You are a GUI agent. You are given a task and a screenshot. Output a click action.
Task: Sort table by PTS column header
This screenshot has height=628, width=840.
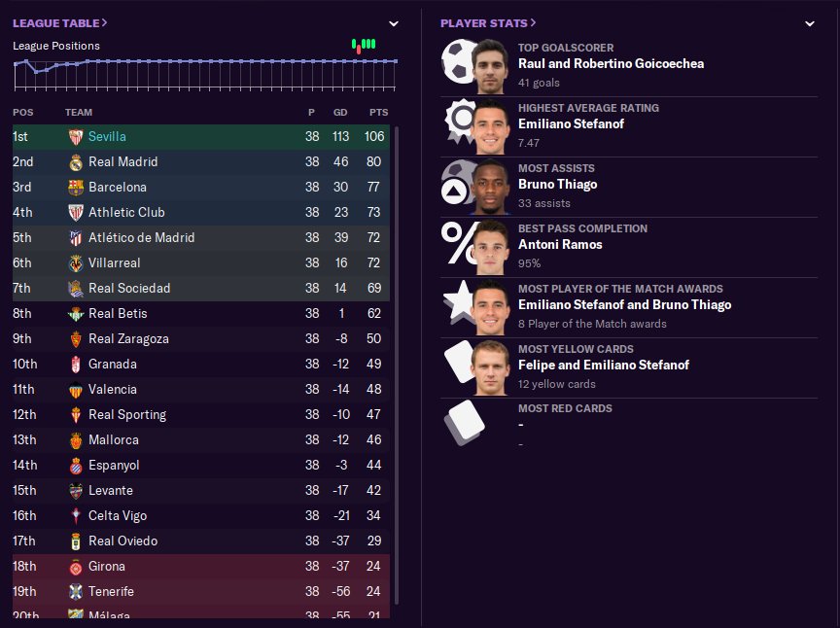point(378,113)
